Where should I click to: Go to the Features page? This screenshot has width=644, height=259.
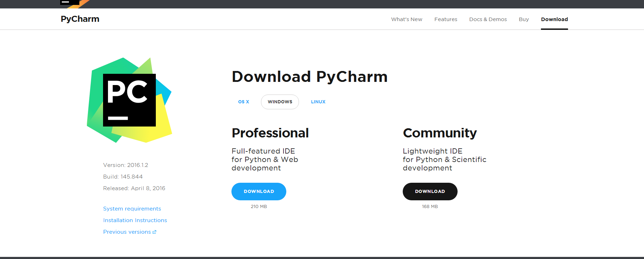(446, 19)
